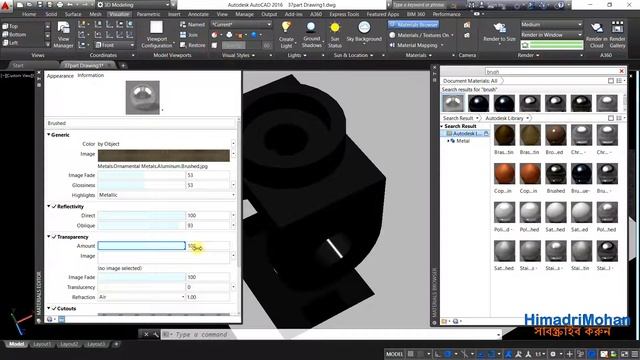Viewport: 640px width, 360px height.
Task: Toggle ortho mode in status bar
Action: click(x=437, y=354)
